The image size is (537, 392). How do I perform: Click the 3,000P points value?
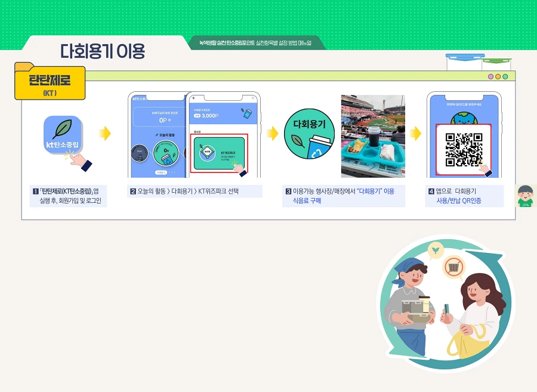[x=210, y=116]
